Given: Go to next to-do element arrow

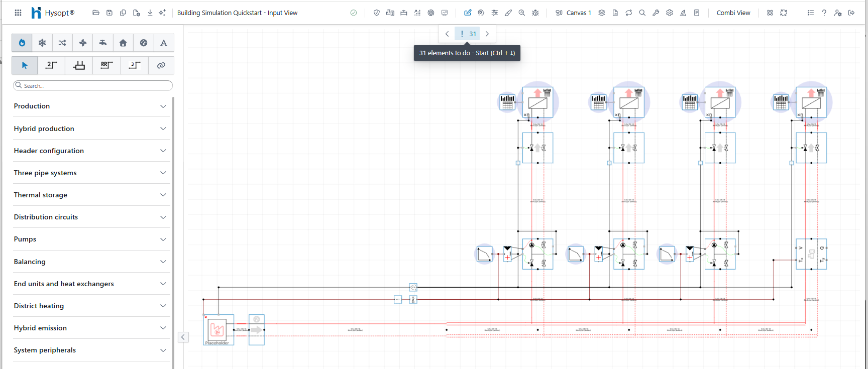Looking at the screenshot, I should pyautogui.click(x=487, y=34).
